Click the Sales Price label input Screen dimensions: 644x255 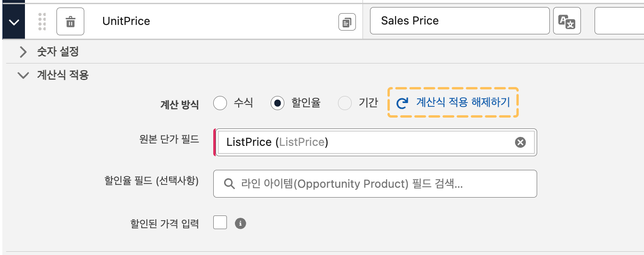[459, 21]
